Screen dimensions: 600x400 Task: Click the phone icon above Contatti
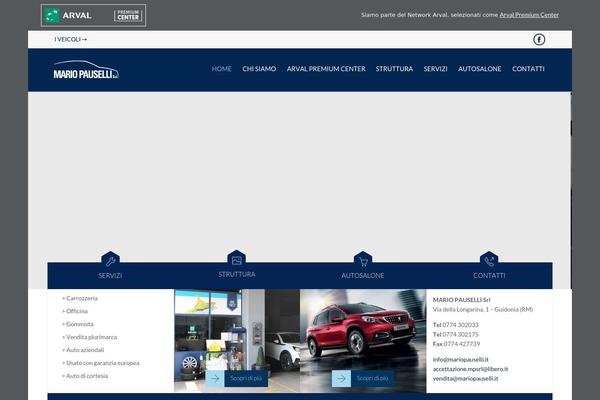[x=489, y=261]
